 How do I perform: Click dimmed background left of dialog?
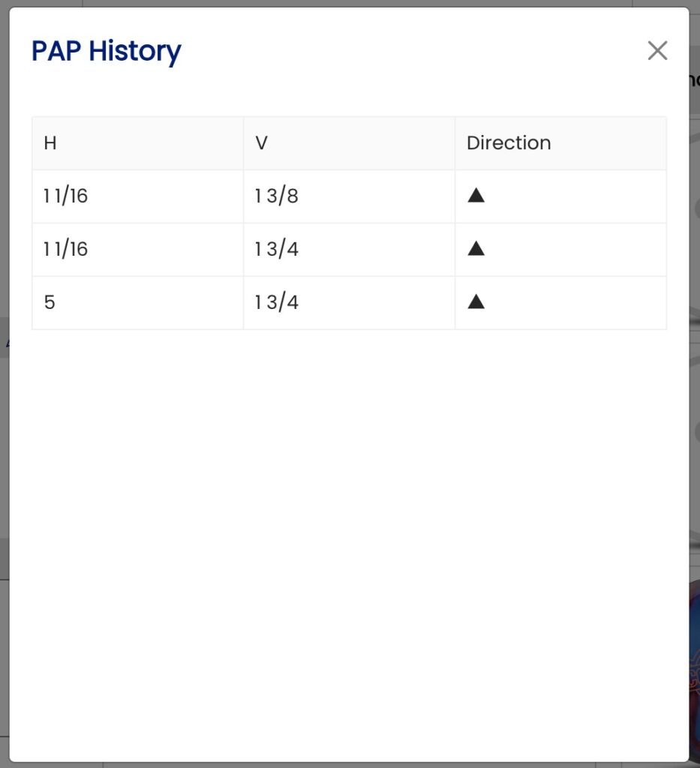pyautogui.click(x=4, y=450)
